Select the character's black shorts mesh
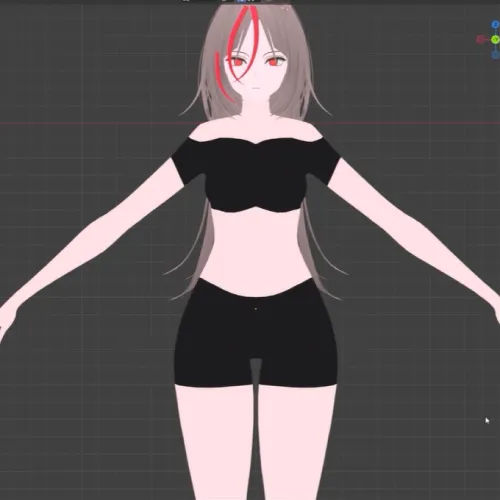Viewport: 500px width, 500px height. 256,333
